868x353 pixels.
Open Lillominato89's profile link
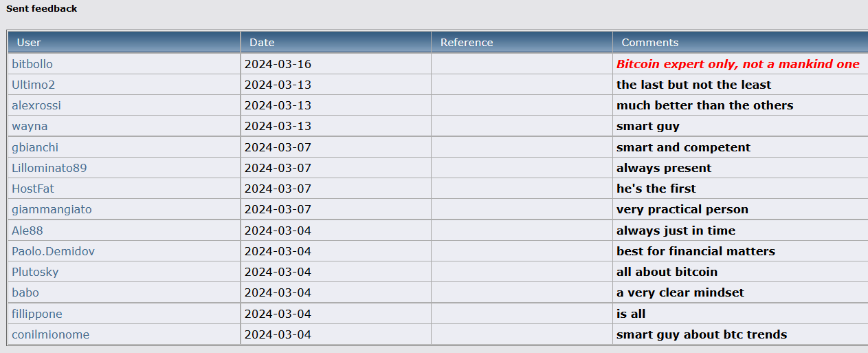click(49, 168)
